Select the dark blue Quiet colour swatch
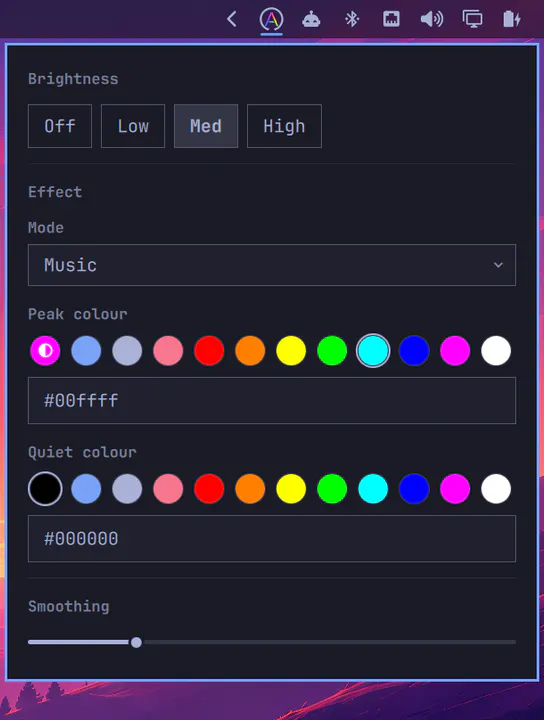Screen dimensions: 544x720 click(x=414, y=489)
